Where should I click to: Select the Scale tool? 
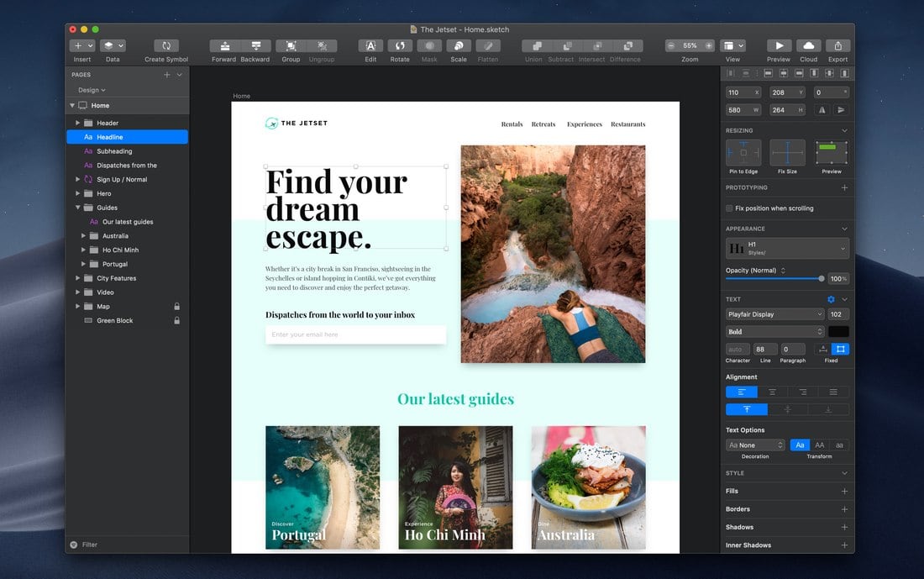[459, 46]
